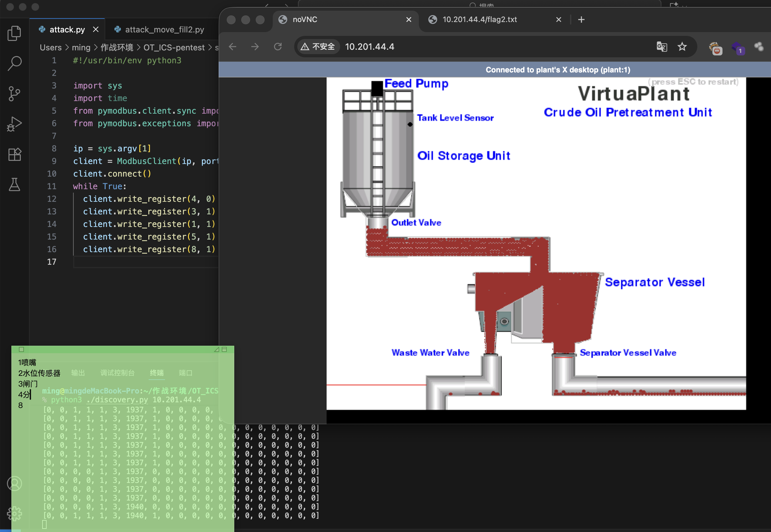Click the Users breadcrumb segment
The image size is (771, 532).
point(51,47)
